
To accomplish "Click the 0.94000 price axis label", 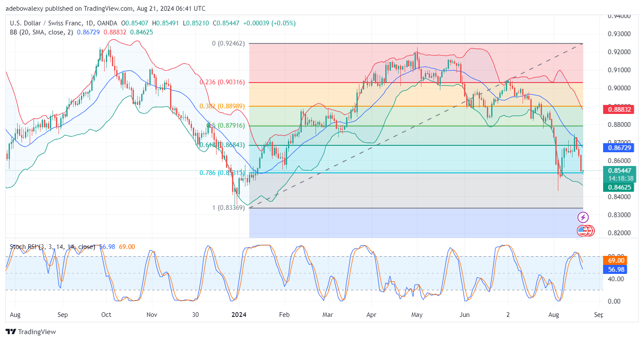I will (x=619, y=16).
